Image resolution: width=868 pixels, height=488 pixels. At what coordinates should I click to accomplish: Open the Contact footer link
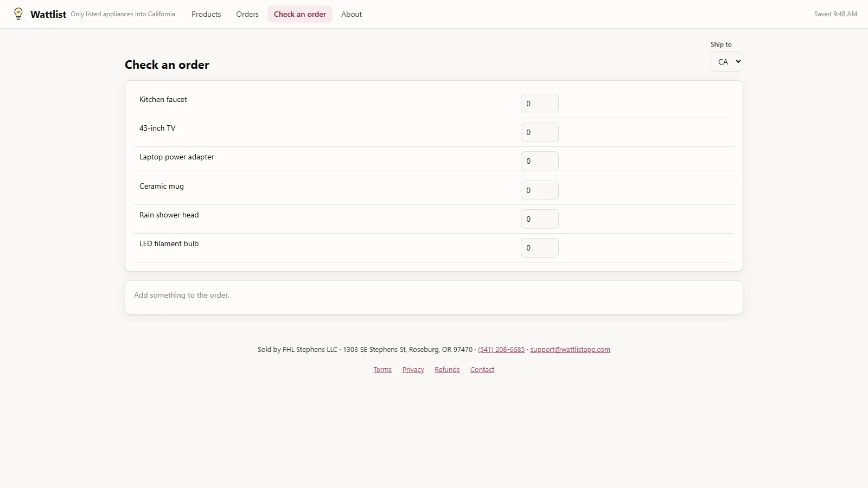(482, 370)
